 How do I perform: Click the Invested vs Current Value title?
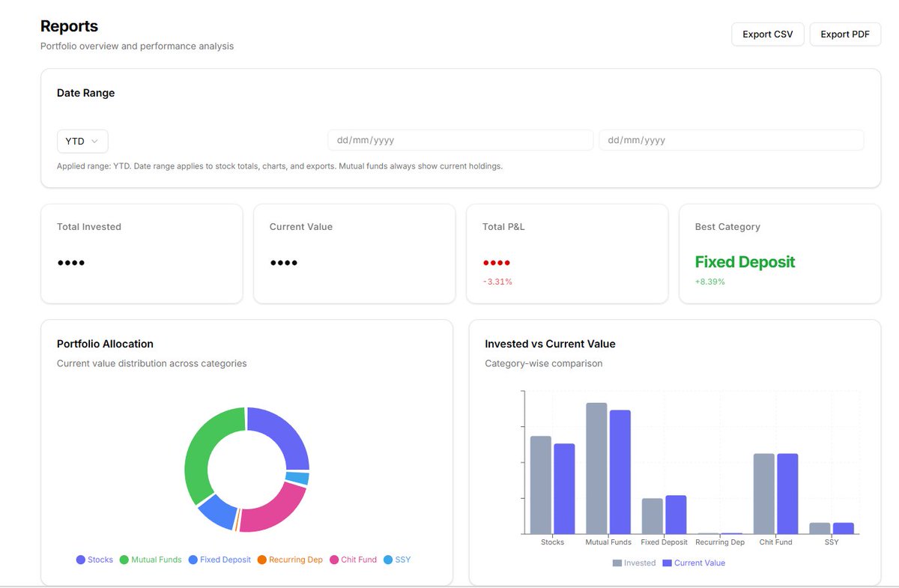click(550, 344)
